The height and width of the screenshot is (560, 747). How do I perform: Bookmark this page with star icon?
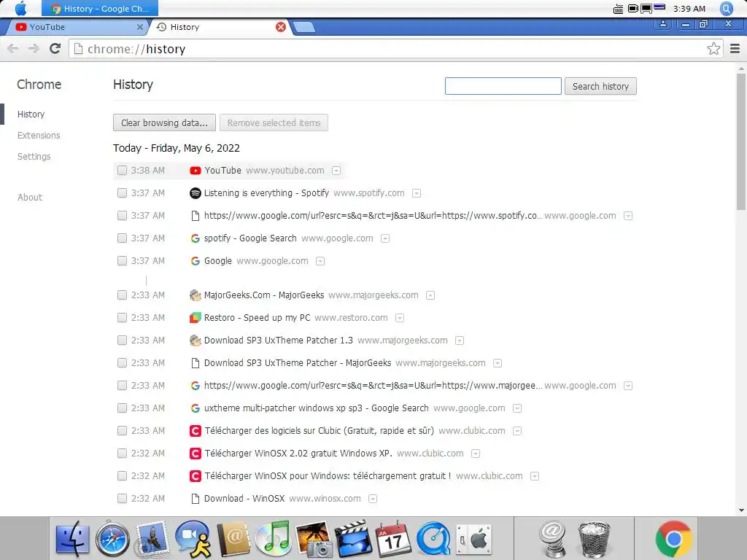(713, 49)
